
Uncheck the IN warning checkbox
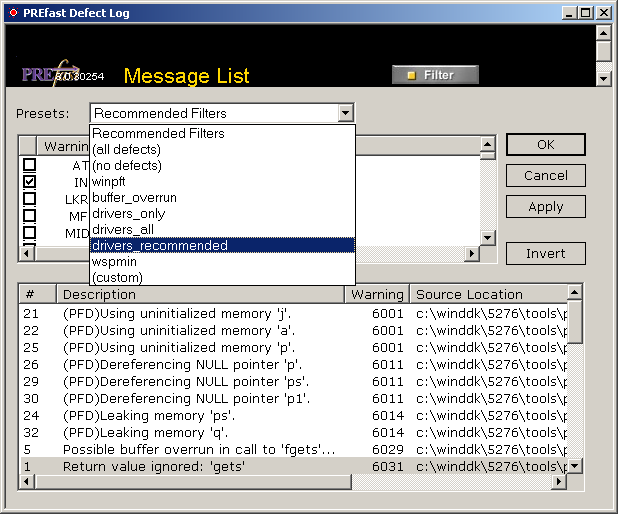coord(30,182)
